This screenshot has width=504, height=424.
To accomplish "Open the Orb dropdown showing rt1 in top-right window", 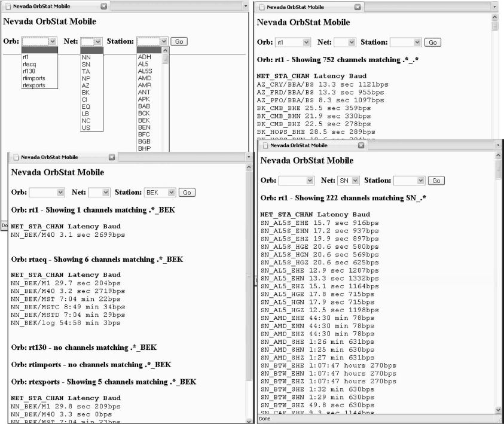I will click(293, 42).
